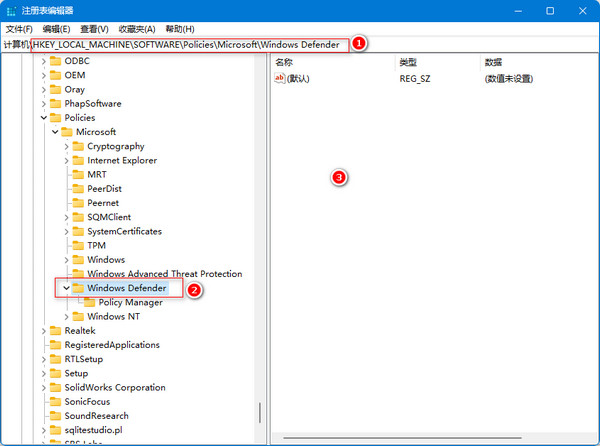Click the Microsoft folder icon
The width and height of the screenshot is (600, 446).
(67, 132)
